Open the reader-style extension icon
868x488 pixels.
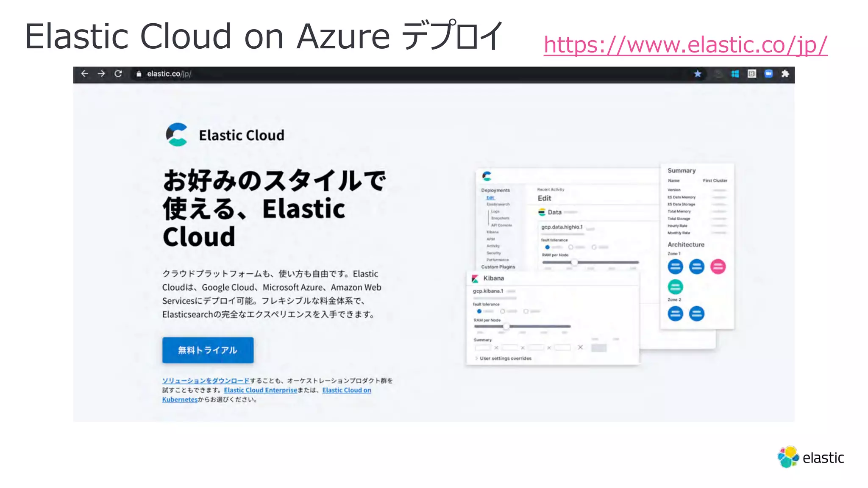point(752,74)
